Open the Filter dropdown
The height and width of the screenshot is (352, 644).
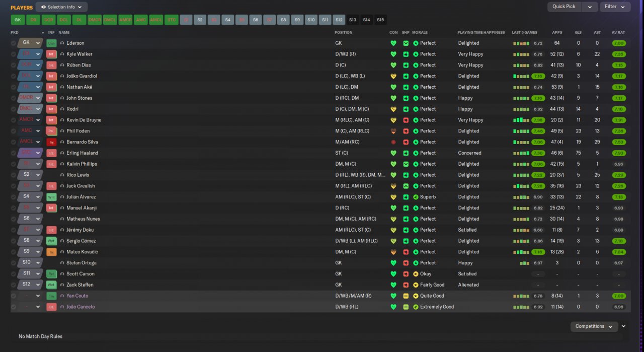click(615, 7)
